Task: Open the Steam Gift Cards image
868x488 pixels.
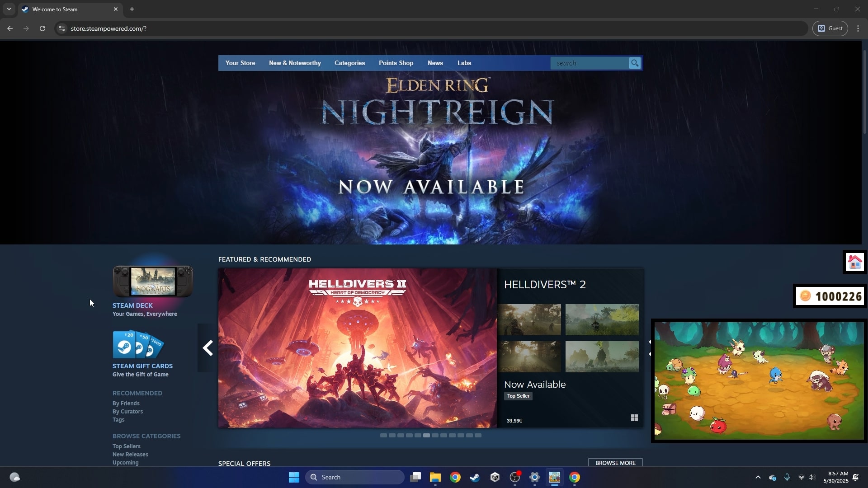Action: [x=138, y=345]
